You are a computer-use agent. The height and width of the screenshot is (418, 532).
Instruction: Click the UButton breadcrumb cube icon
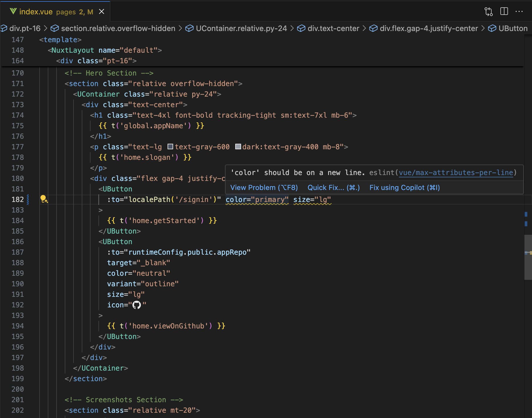click(x=492, y=28)
